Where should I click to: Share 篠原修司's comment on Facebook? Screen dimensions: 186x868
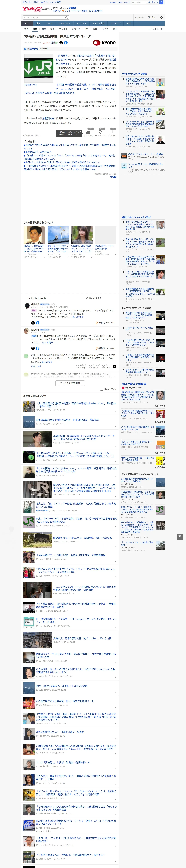click(x=38, y=323)
